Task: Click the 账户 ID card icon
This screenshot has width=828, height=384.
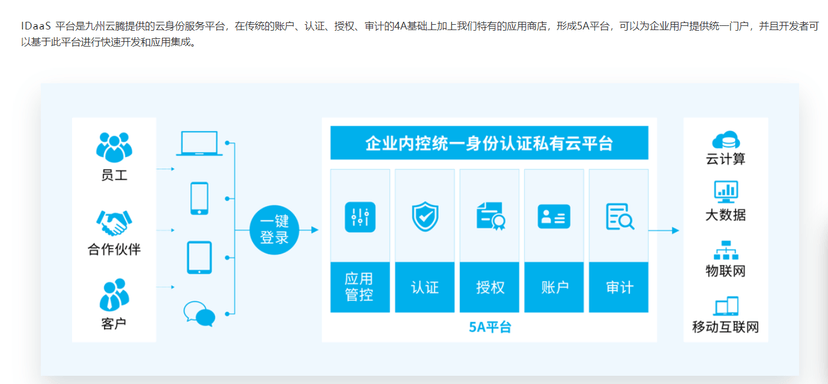Action: pyautogui.click(x=554, y=217)
